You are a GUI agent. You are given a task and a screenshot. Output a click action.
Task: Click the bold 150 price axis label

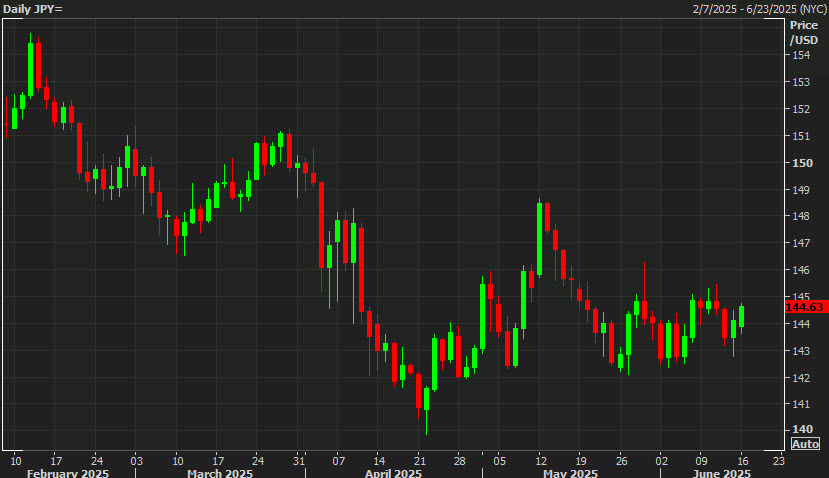[802, 163]
